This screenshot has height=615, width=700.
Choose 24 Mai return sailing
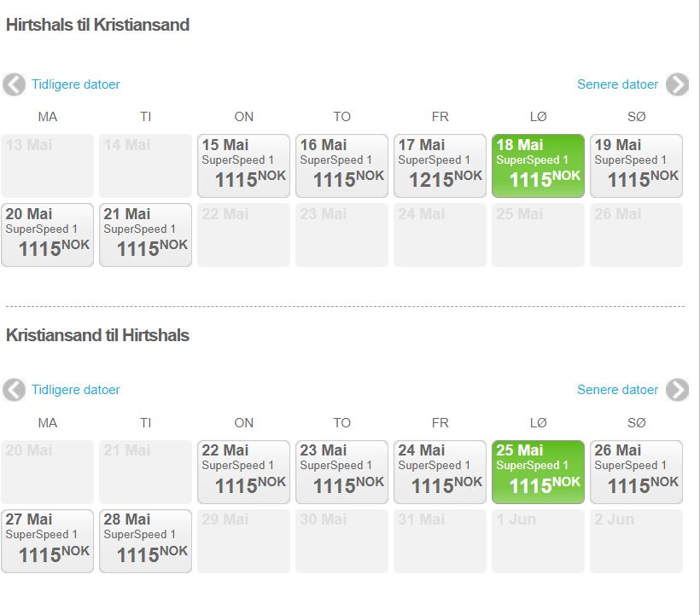(x=440, y=472)
